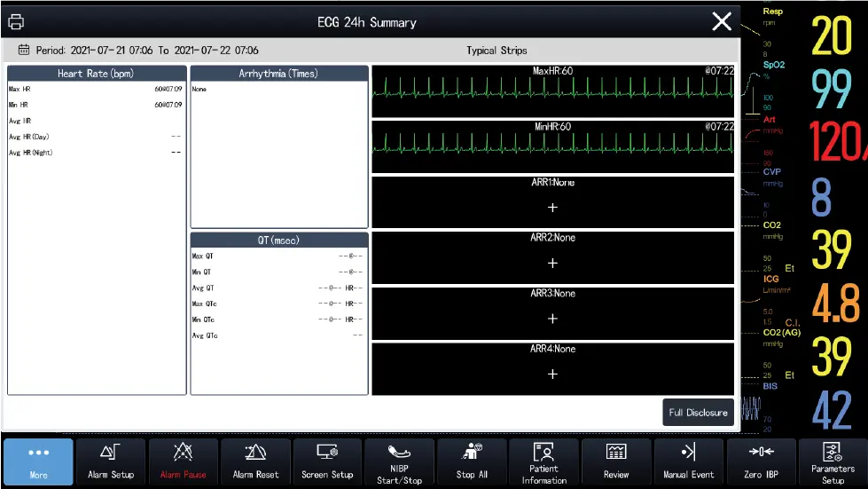Add a strip to the ARR1 slot

click(552, 207)
